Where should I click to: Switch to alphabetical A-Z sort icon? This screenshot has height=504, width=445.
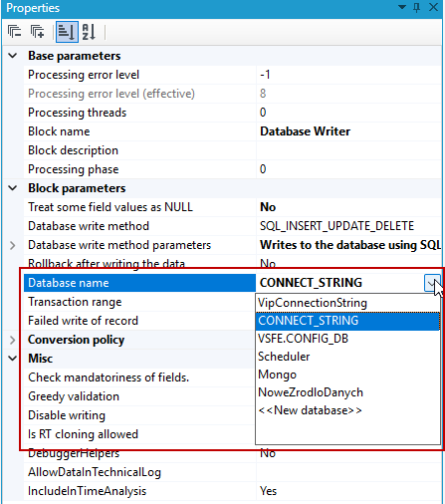tap(89, 32)
